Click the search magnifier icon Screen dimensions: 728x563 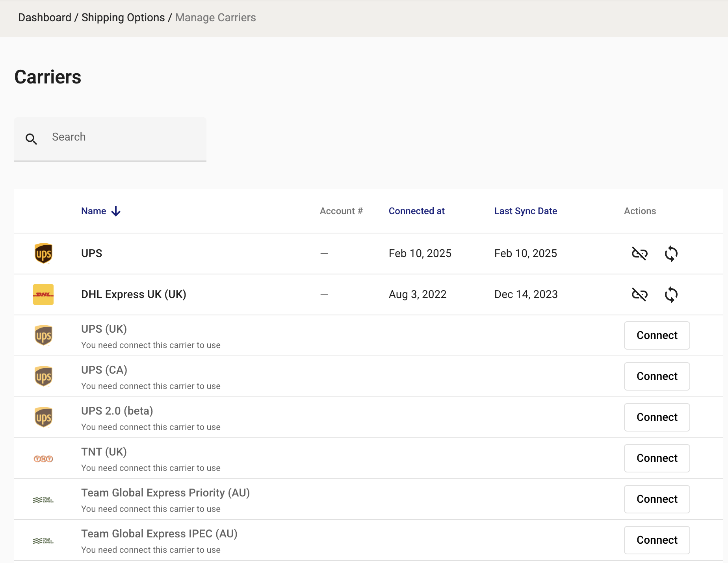point(31,139)
